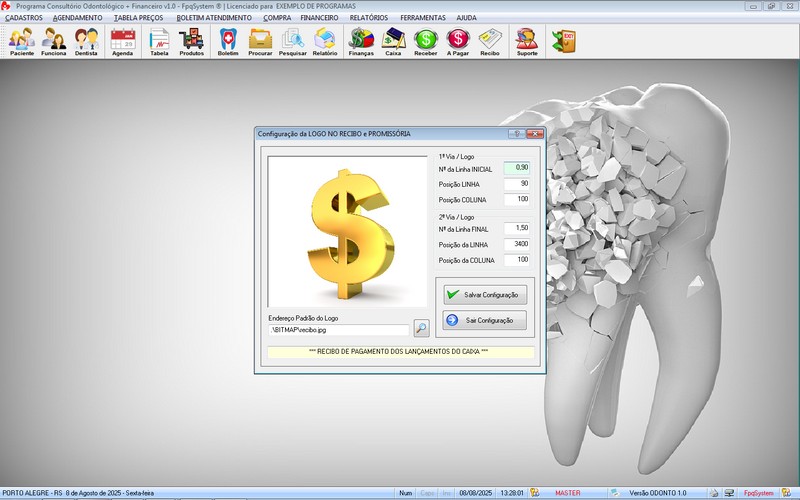Image resolution: width=800 pixels, height=500 pixels.
Task: Click the Suporte toolbar icon
Action: [x=526, y=42]
